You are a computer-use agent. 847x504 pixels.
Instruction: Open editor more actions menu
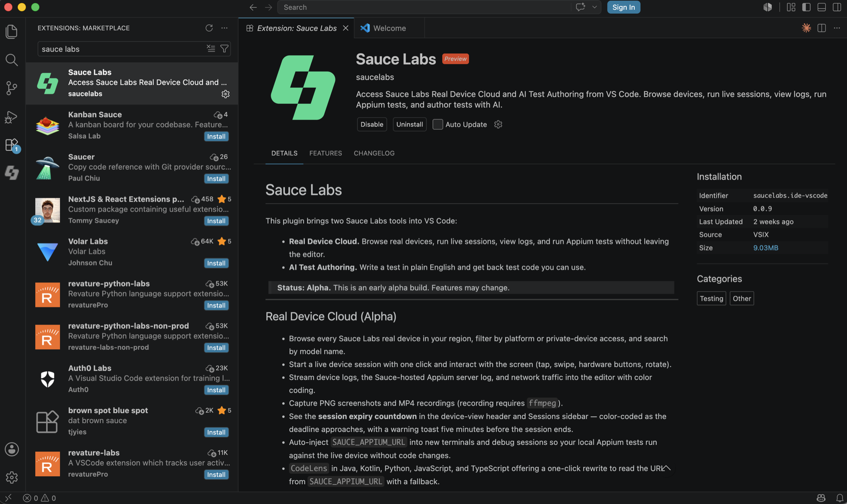[x=837, y=28]
